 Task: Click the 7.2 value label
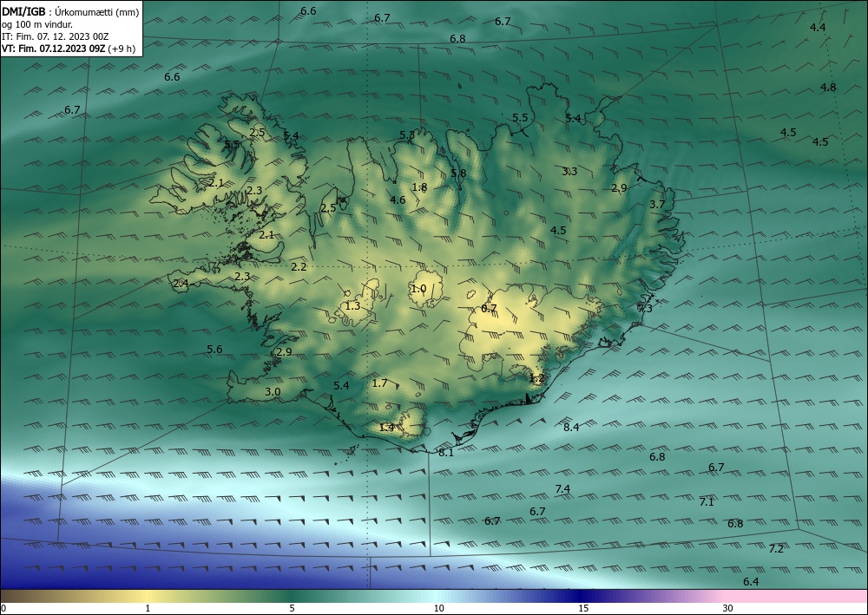(x=776, y=549)
